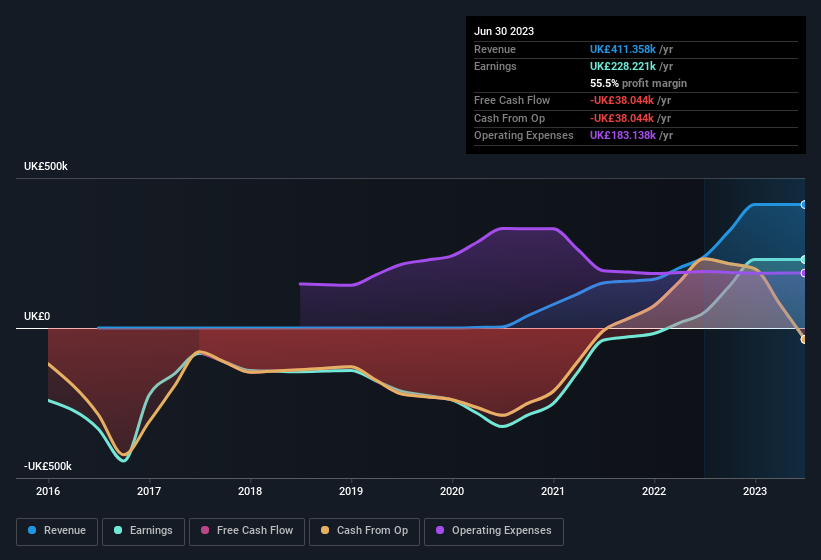This screenshot has height=560, width=821.
Task: Click the 2021 x-axis label
Action: click(553, 491)
